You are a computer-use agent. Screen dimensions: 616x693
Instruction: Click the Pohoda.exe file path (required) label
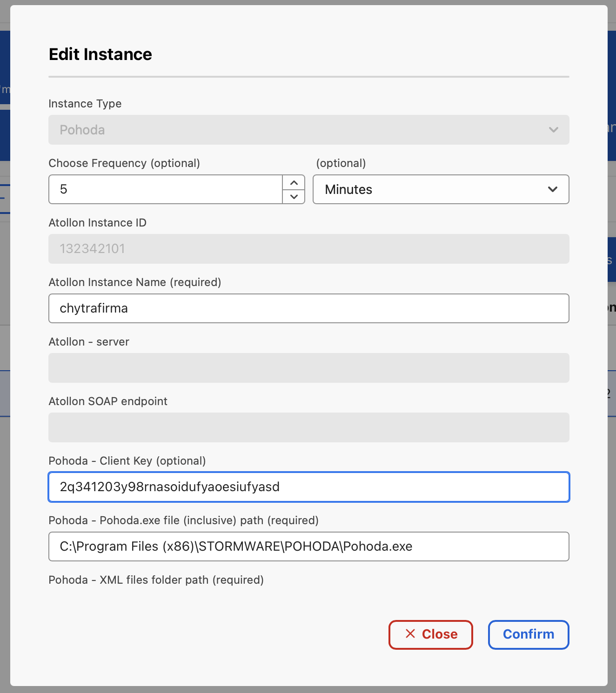(x=184, y=520)
